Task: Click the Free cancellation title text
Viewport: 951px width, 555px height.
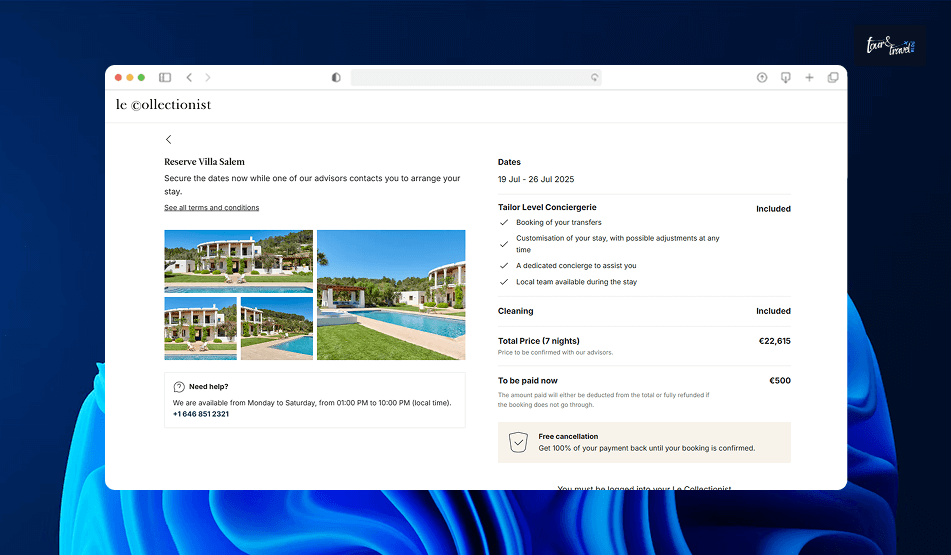Action: tap(568, 437)
